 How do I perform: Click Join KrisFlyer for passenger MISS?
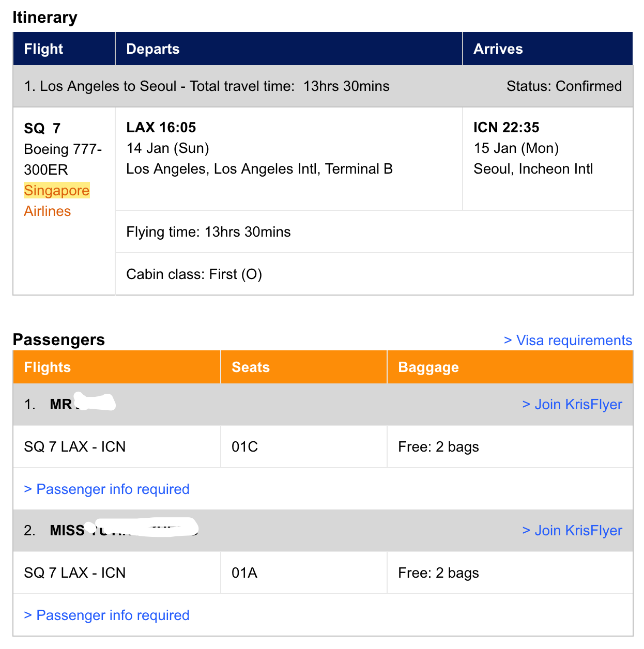point(572,531)
